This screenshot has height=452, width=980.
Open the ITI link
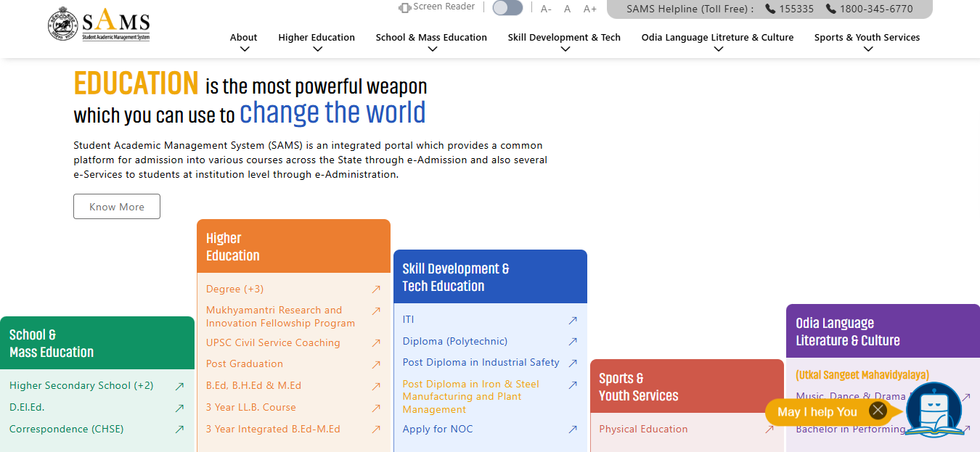click(408, 319)
